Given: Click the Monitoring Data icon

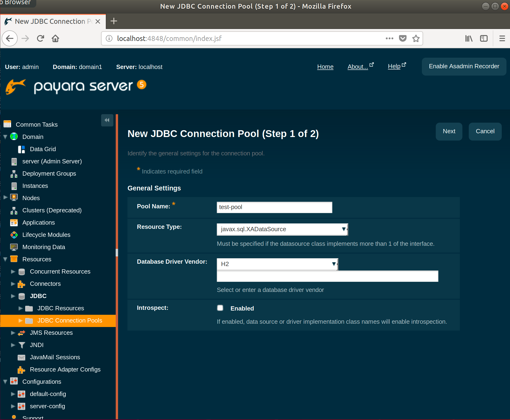Looking at the screenshot, I should click(14, 247).
